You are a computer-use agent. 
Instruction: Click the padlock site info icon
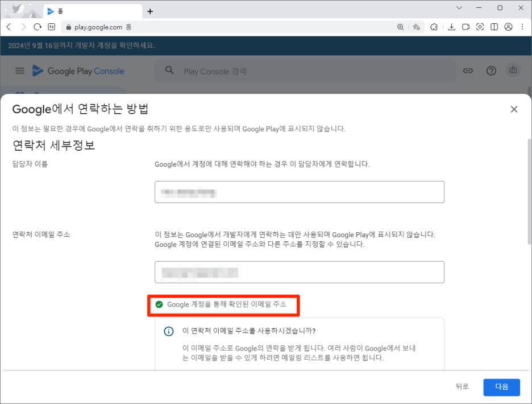coord(69,27)
